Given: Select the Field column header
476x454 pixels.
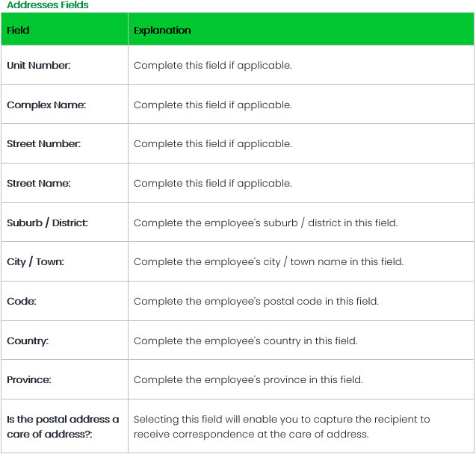Looking at the screenshot, I should [x=19, y=31].
